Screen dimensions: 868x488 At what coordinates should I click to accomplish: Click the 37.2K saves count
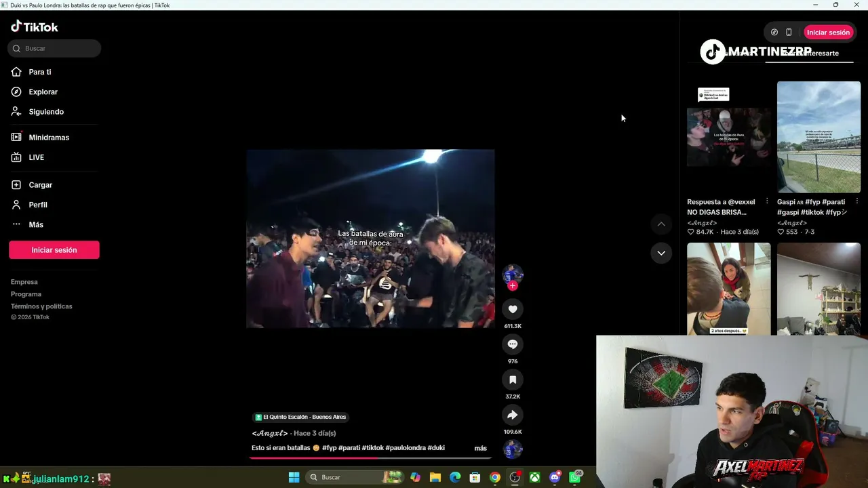pyautogui.click(x=513, y=396)
